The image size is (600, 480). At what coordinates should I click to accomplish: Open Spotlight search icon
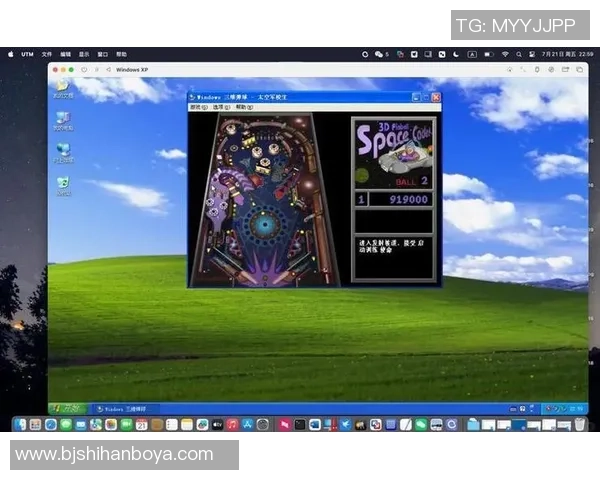click(x=519, y=54)
